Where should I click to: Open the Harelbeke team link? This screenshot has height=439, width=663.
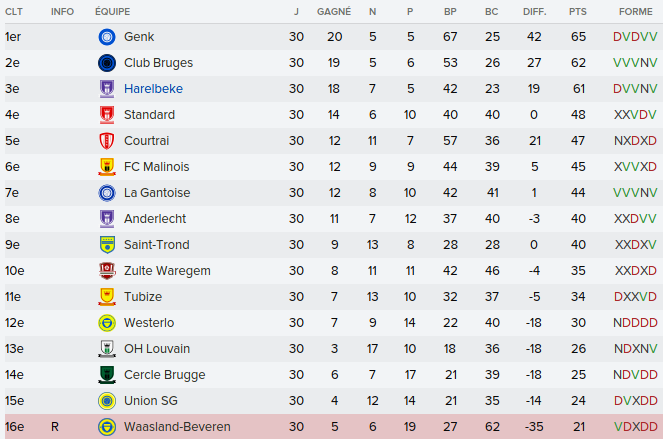pyautogui.click(x=153, y=89)
